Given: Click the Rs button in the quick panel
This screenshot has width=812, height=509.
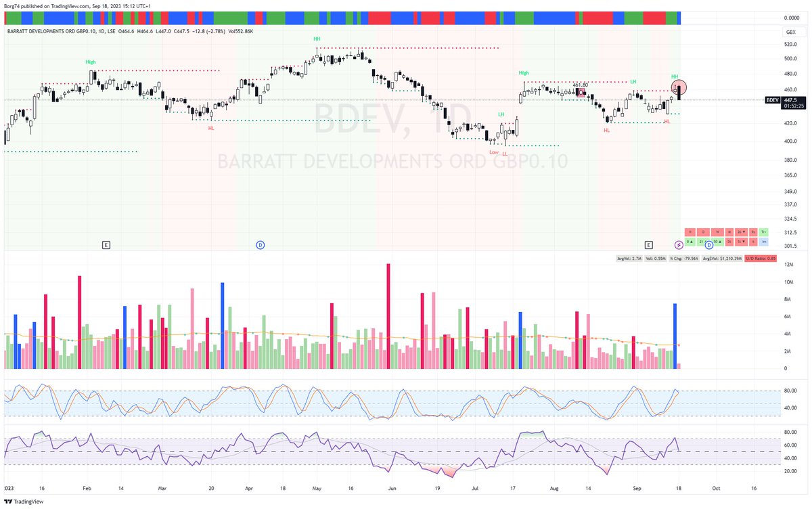Looking at the screenshot, I should [x=753, y=232].
